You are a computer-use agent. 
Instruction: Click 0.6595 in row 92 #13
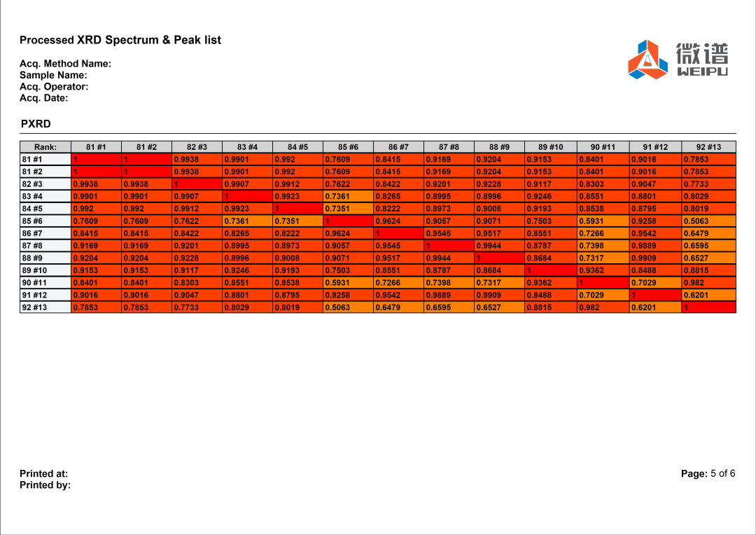point(449,307)
